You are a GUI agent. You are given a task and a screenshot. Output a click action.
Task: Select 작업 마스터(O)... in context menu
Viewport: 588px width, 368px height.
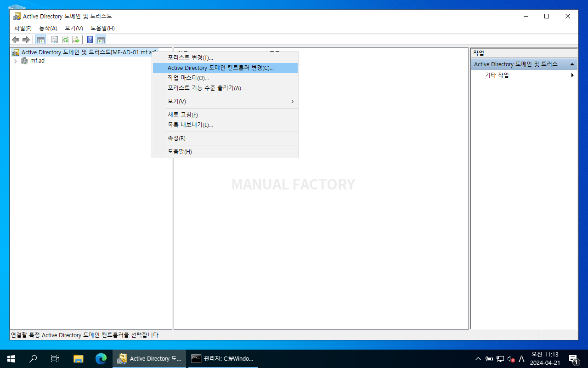(x=225, y=78)
